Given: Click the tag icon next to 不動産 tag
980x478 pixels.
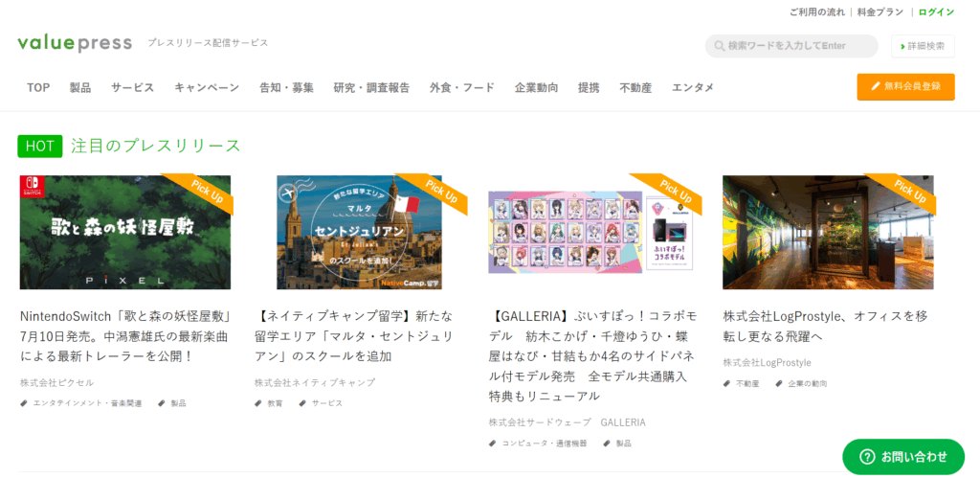Looking at the screenshot, I should [727, 383].
